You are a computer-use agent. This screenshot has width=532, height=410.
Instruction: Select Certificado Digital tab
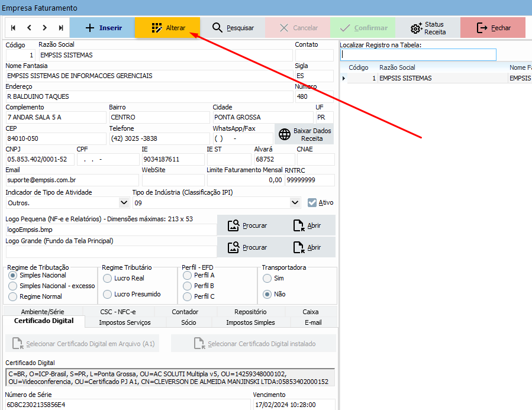click(44, 321)
